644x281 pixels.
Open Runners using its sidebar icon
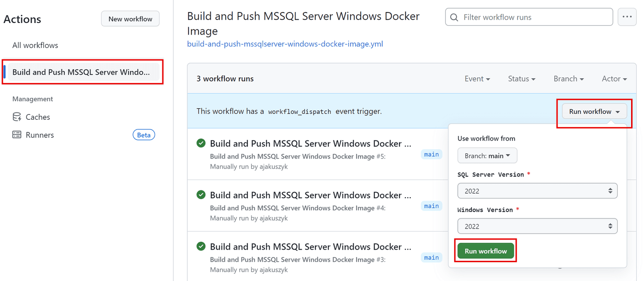[16, 135]
